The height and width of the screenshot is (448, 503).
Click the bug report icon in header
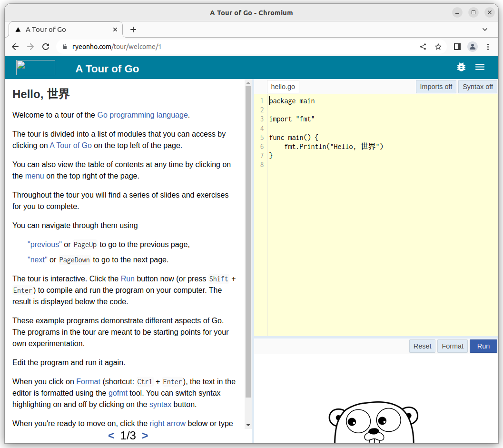(x=461, y=67)
